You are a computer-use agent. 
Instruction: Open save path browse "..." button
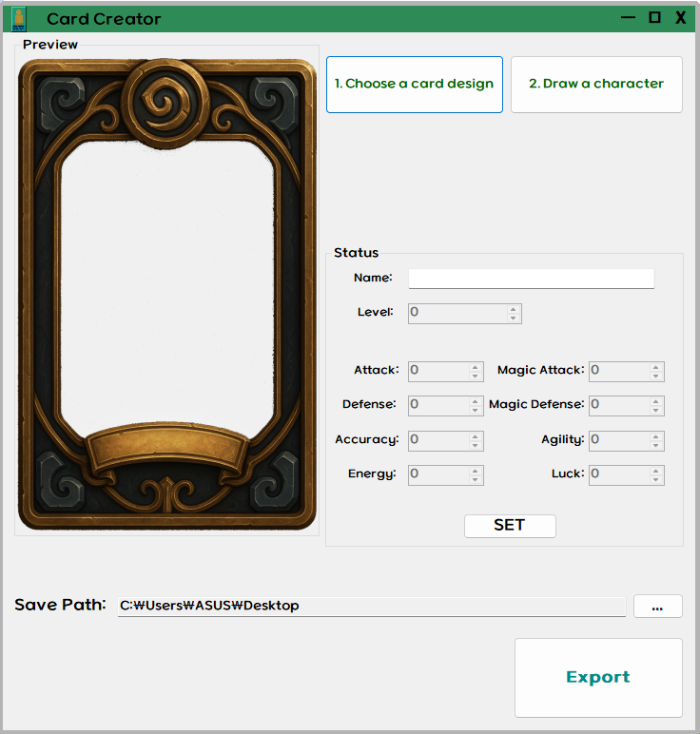pyautogui.click(x=657, y=607)
